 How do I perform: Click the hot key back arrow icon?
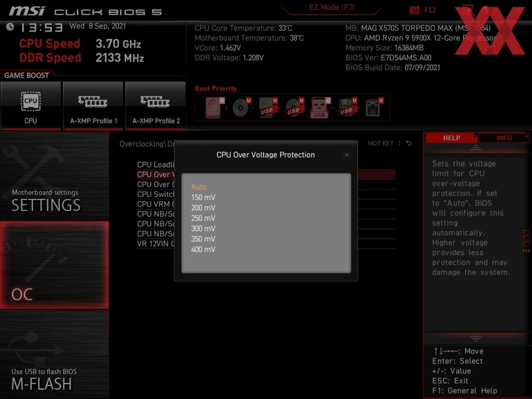tap(409, 143)
